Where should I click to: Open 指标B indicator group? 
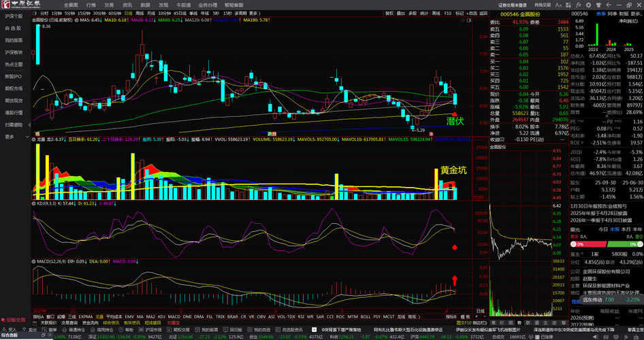pos(452,317)
